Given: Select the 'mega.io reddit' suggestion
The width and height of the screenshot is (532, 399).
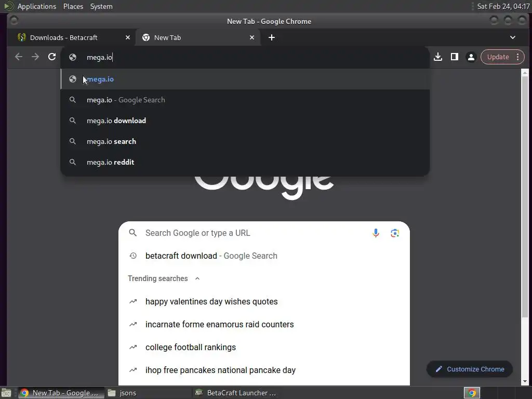Looking at the screenshot, I should (x=245, y=162).
